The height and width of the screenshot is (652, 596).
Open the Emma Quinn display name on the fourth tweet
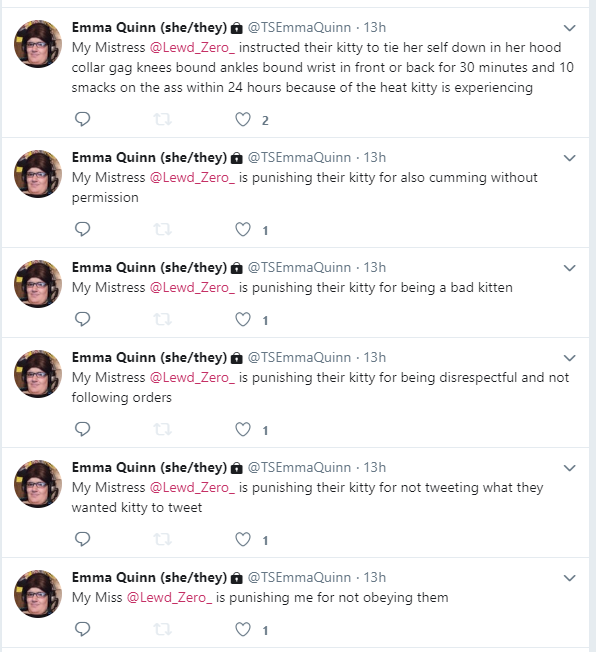click(x=149, y=358)
